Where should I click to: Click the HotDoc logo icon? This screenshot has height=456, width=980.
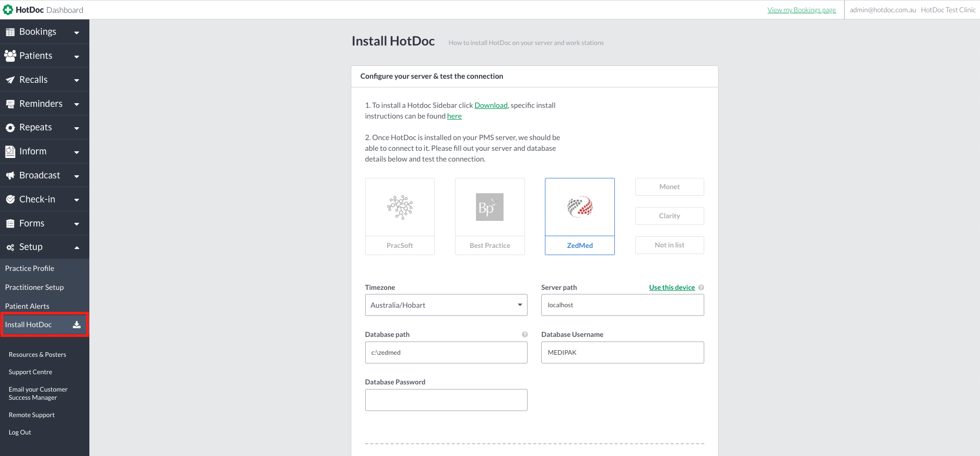(x=8, y=10)
